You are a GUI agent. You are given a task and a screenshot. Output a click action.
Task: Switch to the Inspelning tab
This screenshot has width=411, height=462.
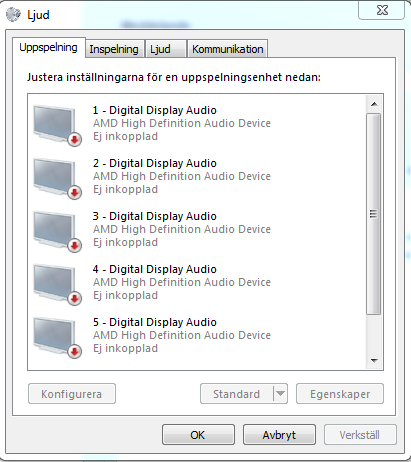tap(114, 49)
